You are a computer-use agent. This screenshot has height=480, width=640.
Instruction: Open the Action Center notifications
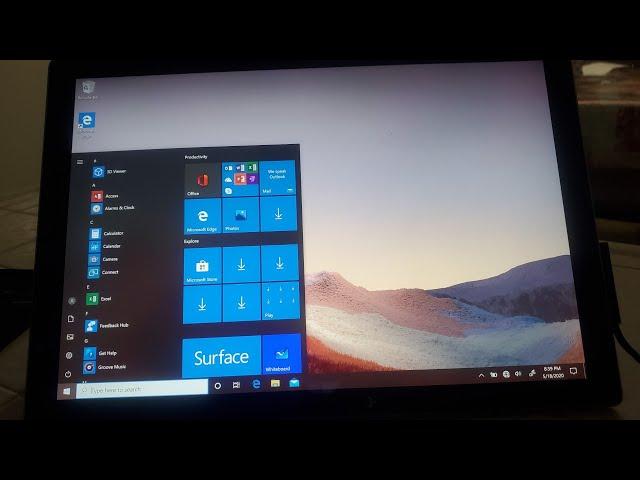[x=574, y=371]
